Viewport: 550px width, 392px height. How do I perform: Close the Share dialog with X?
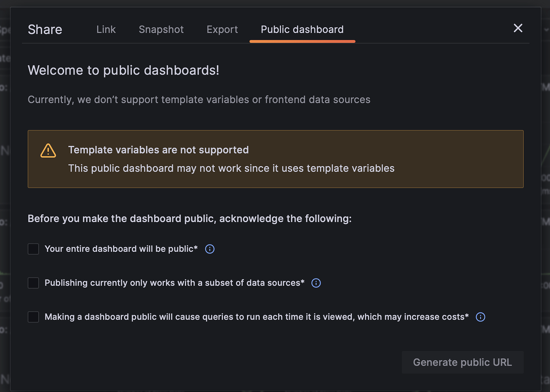(x=518, y=28)
